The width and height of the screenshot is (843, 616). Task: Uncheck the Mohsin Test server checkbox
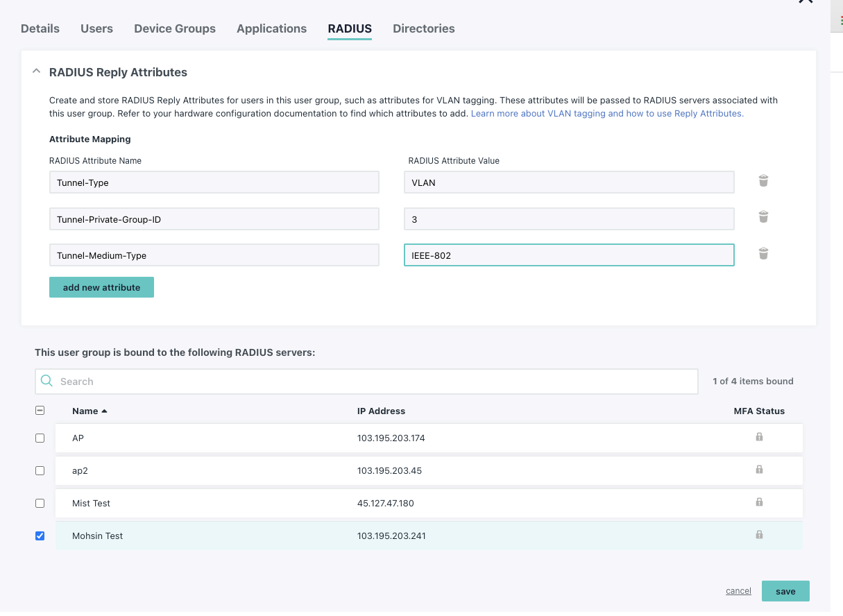click(40, 536)
